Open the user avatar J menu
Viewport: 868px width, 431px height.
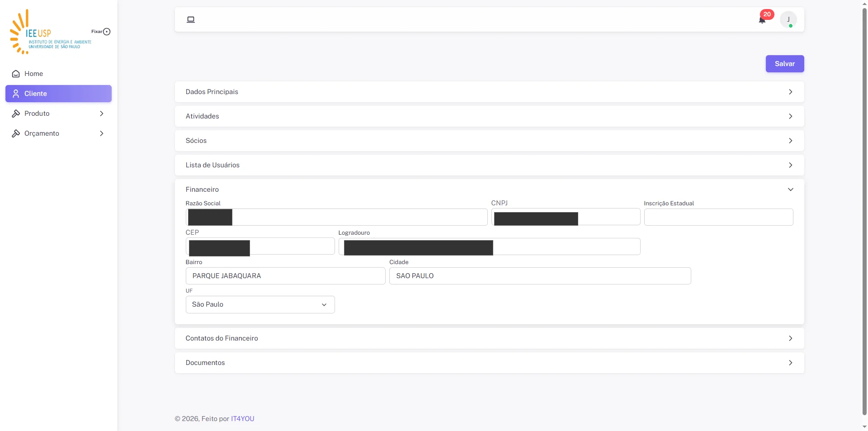coord(788,19)
